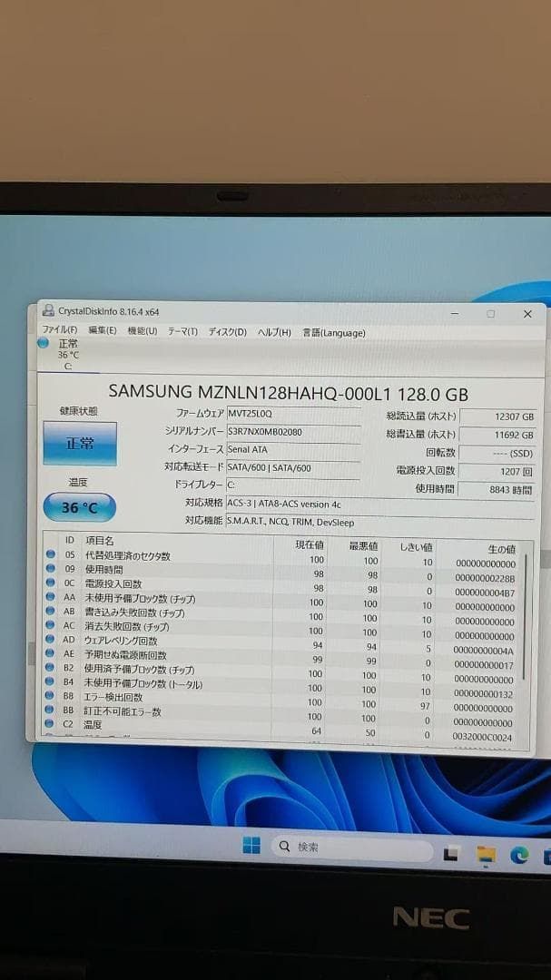Click the transfer mode SATA/600 field
The width and height of the screenshot is (551, 980).
[293, 467]
